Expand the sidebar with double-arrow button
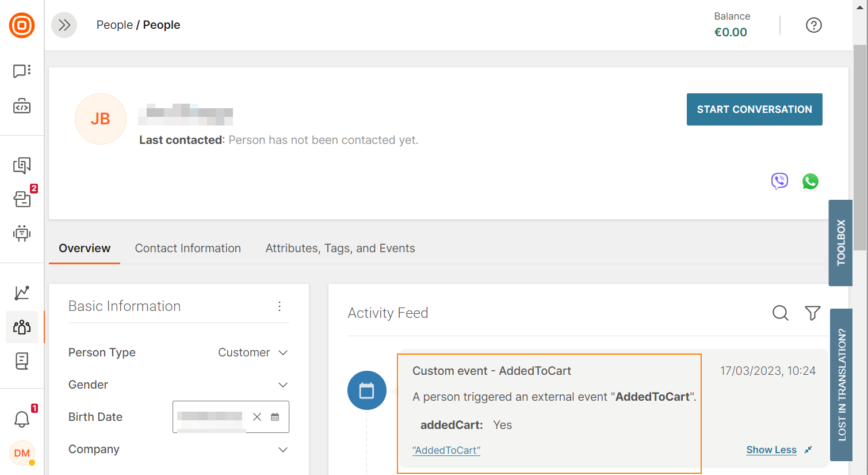This screenshot has width=868, height=475. (64, 25)
